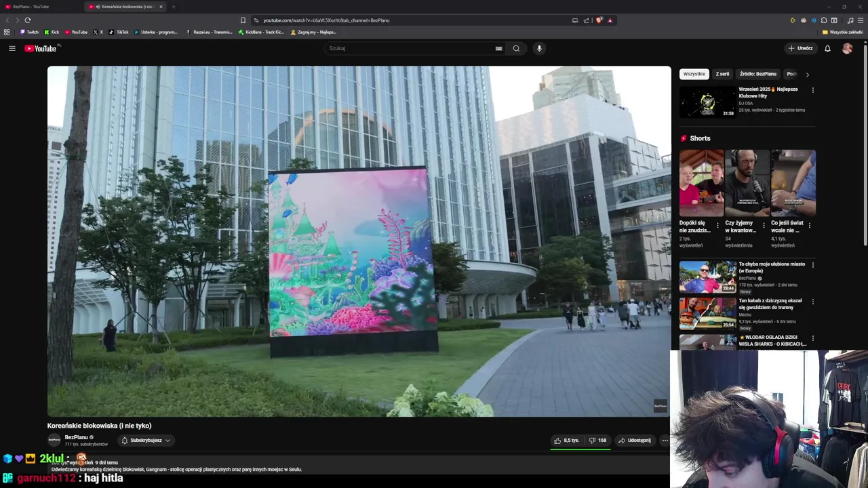Open the Brave Shields lion icon

[599, 20]
